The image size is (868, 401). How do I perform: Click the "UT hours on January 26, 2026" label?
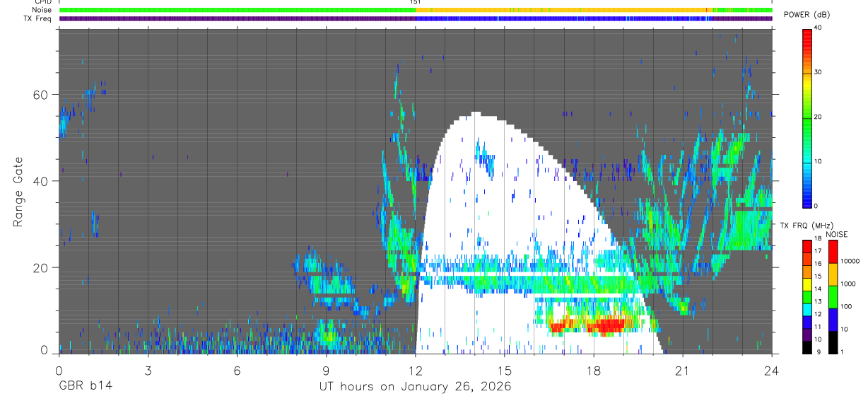click(416, 387)
